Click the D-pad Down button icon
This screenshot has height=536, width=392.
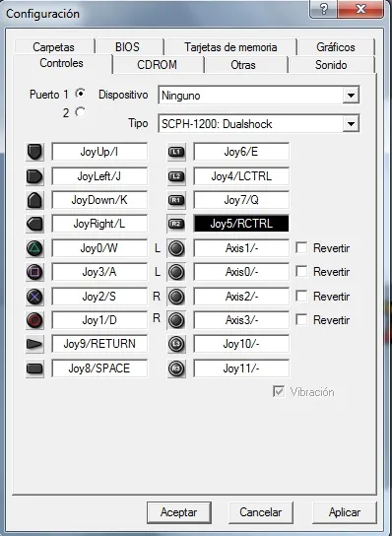34,200
